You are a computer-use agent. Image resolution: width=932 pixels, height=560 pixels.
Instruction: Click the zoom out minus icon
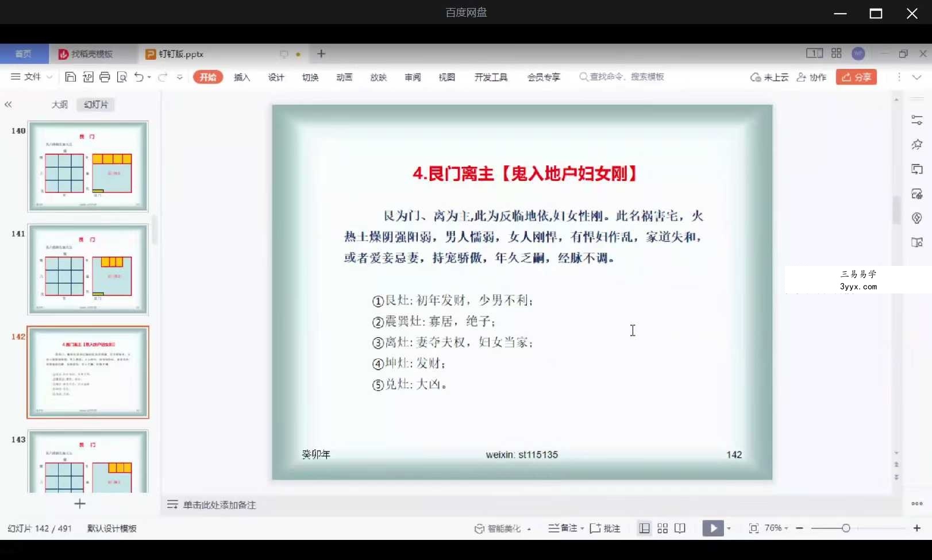coord(799,528)
